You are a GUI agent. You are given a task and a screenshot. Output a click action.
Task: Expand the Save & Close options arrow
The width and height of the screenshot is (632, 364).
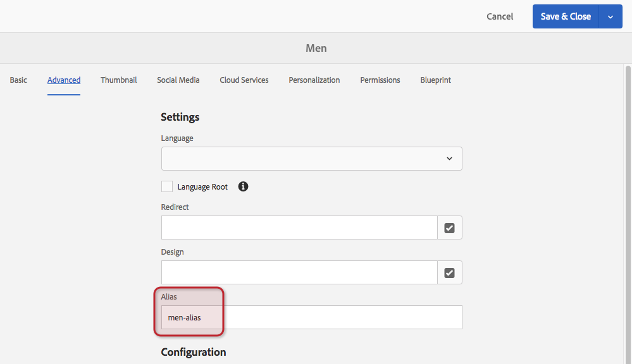(610, 17)
